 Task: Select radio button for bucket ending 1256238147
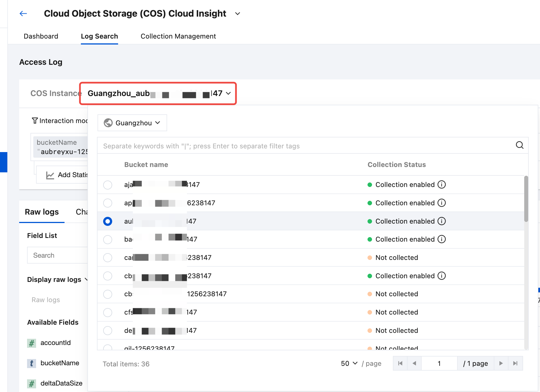(108, 294)
